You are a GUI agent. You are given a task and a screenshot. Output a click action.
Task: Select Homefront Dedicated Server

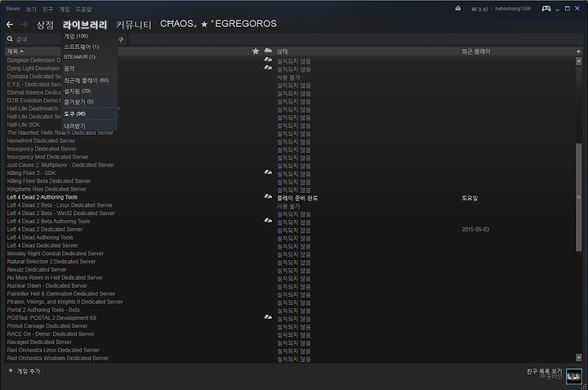click(x=42, y=141)
